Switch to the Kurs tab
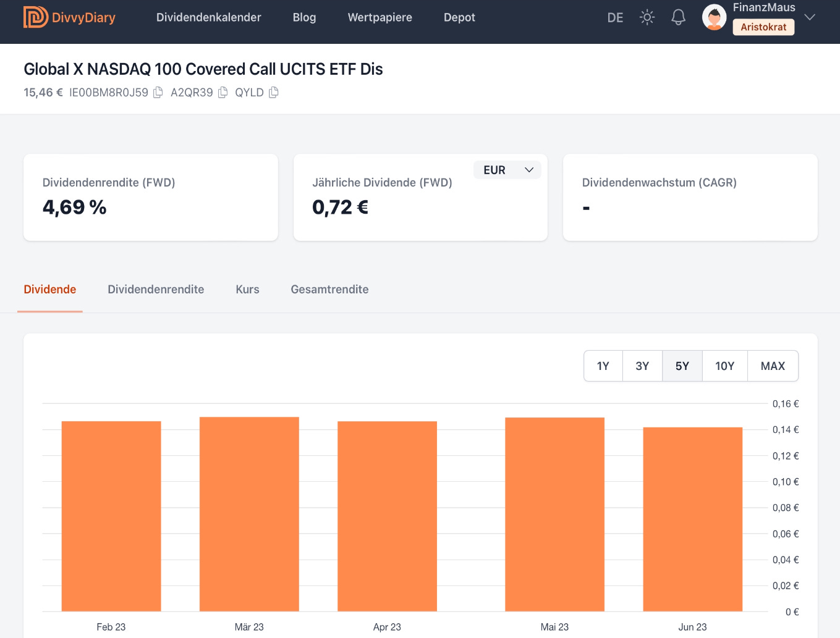 tap(247, 290)
